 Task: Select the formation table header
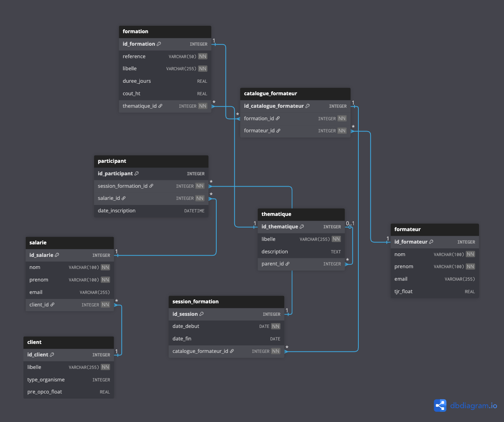[165, 32]
